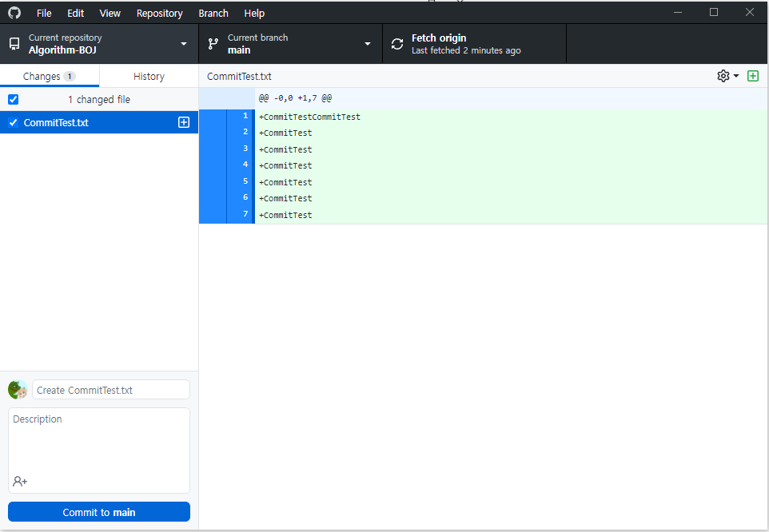Screen dimensions: 769x532
Task: Click diff line number 4 gutter
Action: click(241, 165)
